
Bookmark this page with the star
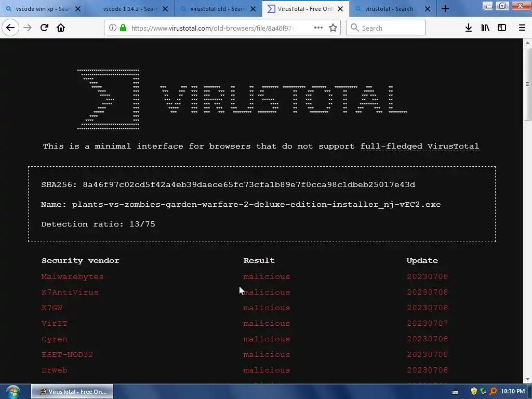click(x=333, y=28)
